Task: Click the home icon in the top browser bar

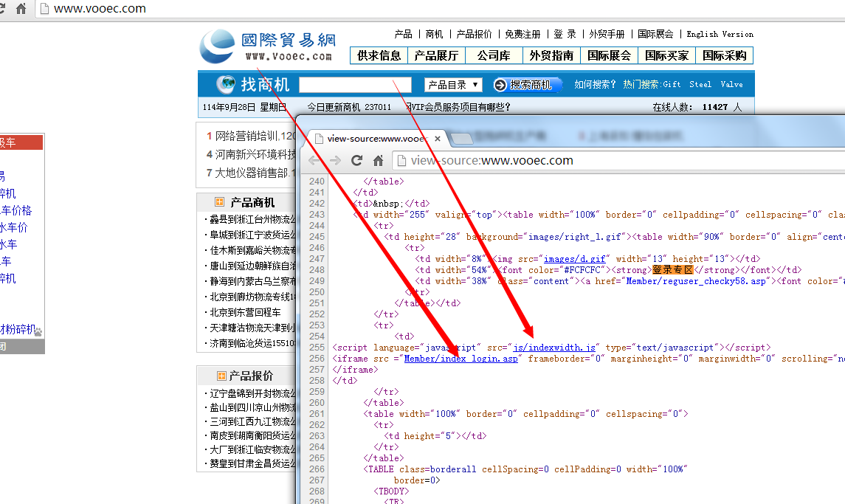Action: 22,9
